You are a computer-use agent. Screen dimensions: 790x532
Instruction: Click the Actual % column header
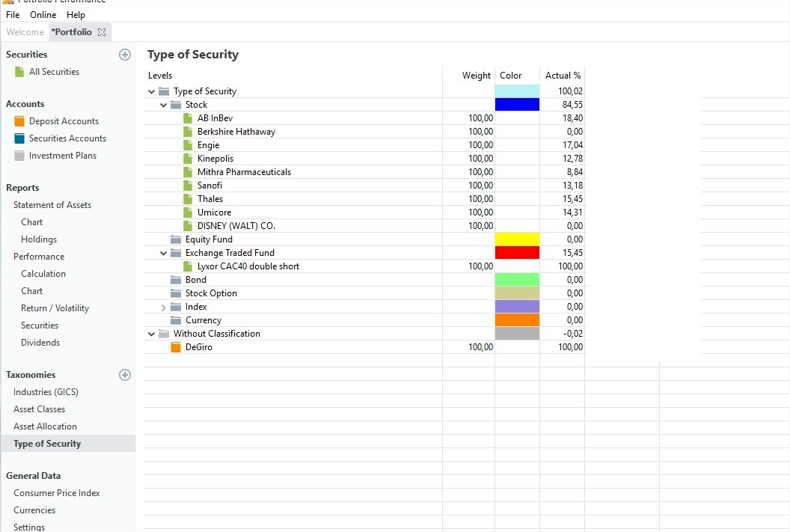point(563,76)
